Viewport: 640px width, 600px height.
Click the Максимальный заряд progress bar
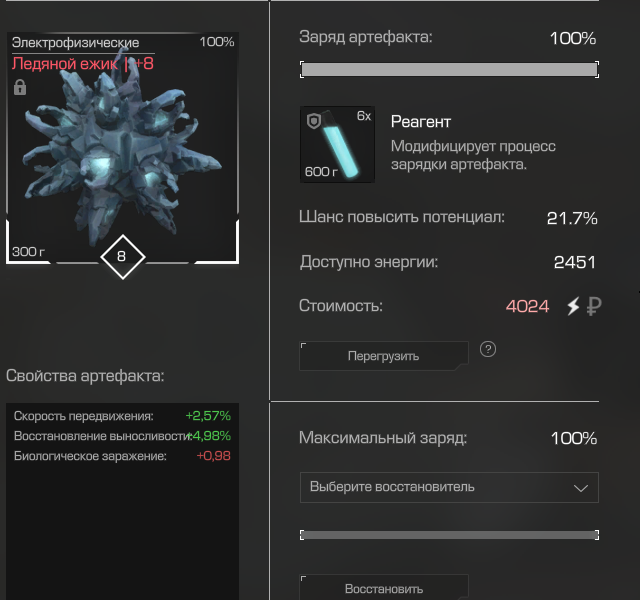tap(449, 535)
